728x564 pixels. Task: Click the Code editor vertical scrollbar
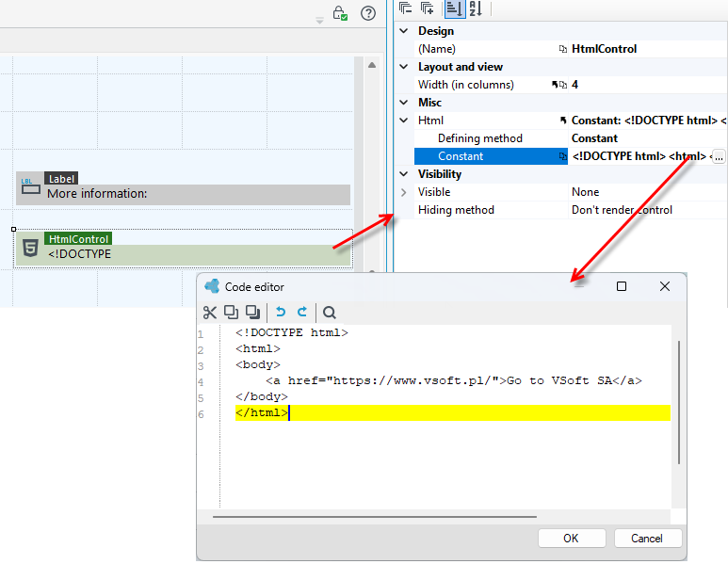tap(679, 402)
